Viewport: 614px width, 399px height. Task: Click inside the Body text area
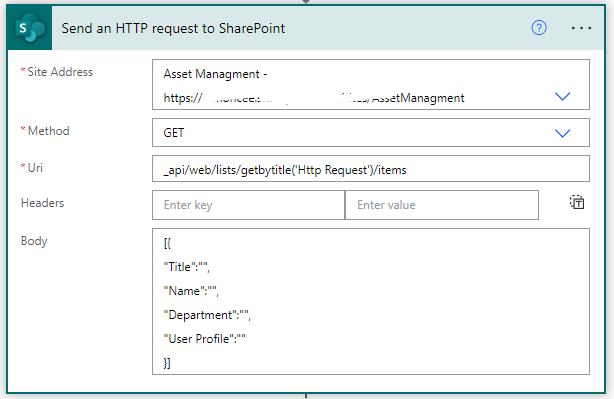[370, 302]
